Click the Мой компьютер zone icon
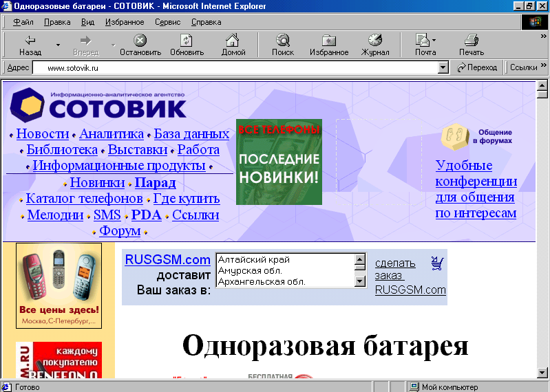Image resolution: width=550 pixels, height=392 pixels. [414, 386]
